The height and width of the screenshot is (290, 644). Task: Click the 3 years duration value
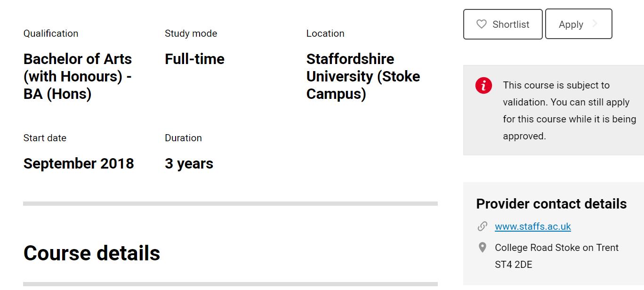[189, 164]
